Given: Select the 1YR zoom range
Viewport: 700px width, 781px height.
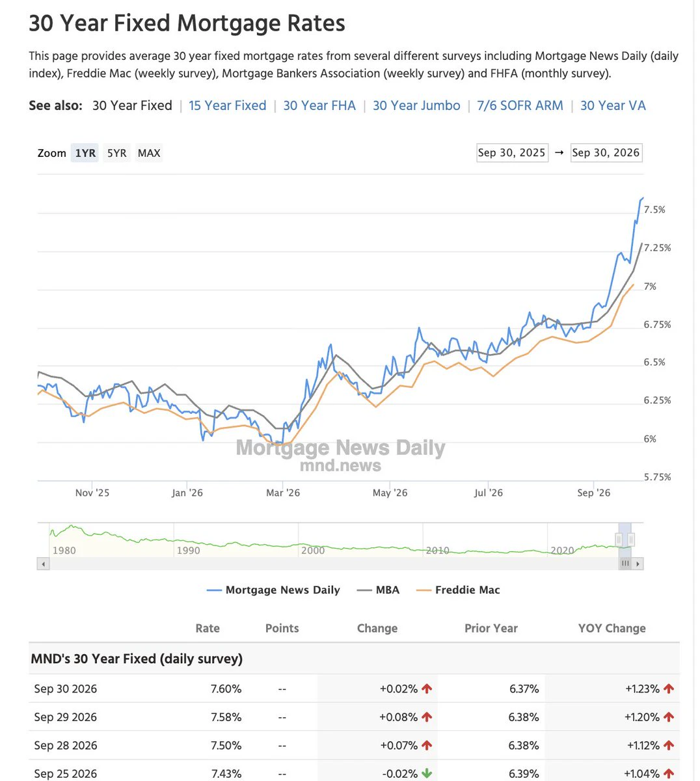Looking at the screenshot, I should click(x=85, y=153).
